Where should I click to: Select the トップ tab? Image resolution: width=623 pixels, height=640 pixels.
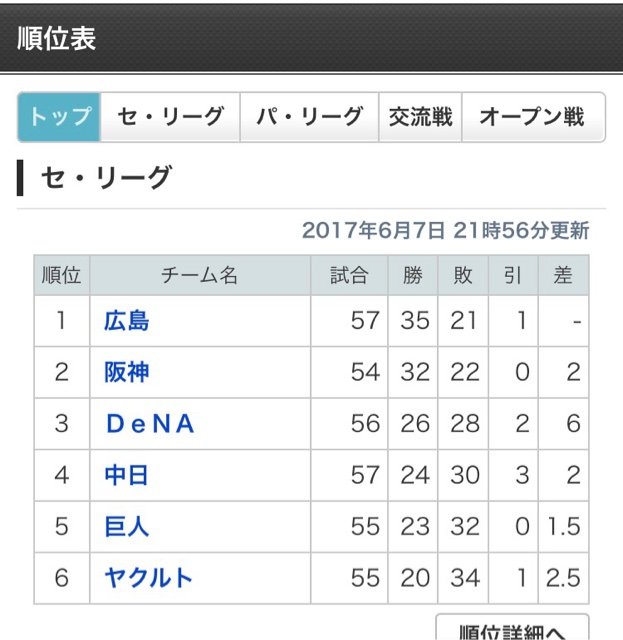[59, 117]
